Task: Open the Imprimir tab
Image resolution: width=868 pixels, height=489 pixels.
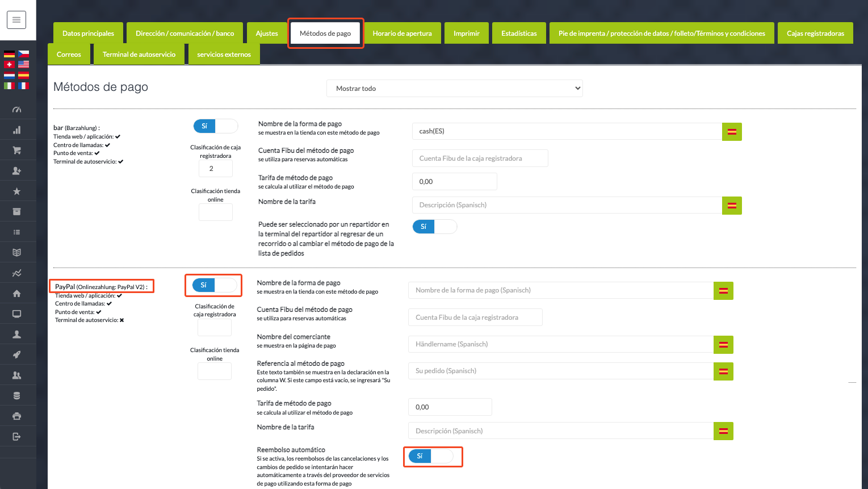Action: (467, 34)
